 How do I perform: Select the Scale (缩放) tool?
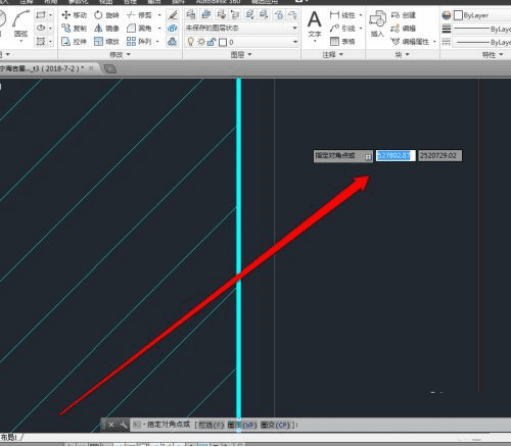tap(106, 42)
